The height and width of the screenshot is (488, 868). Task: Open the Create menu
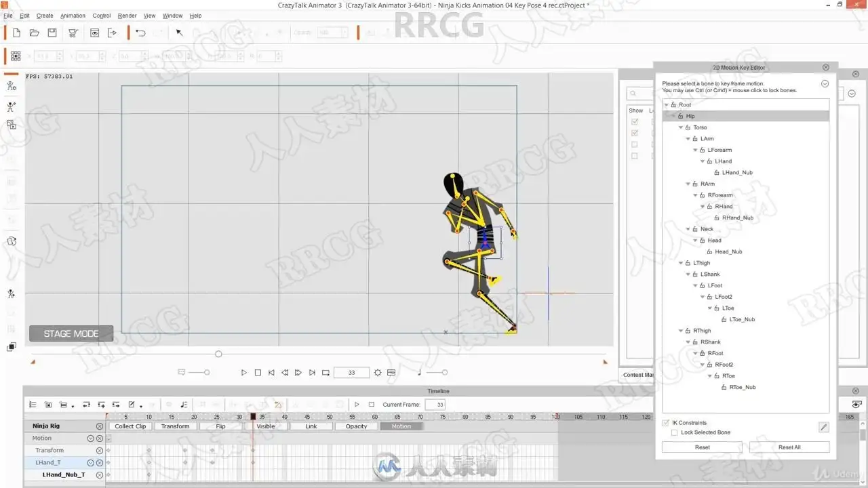45,16
